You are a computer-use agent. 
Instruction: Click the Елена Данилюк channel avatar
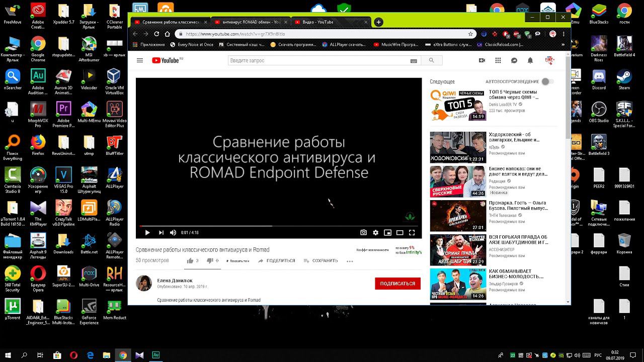pyautogui.click(x=144, y=283)
